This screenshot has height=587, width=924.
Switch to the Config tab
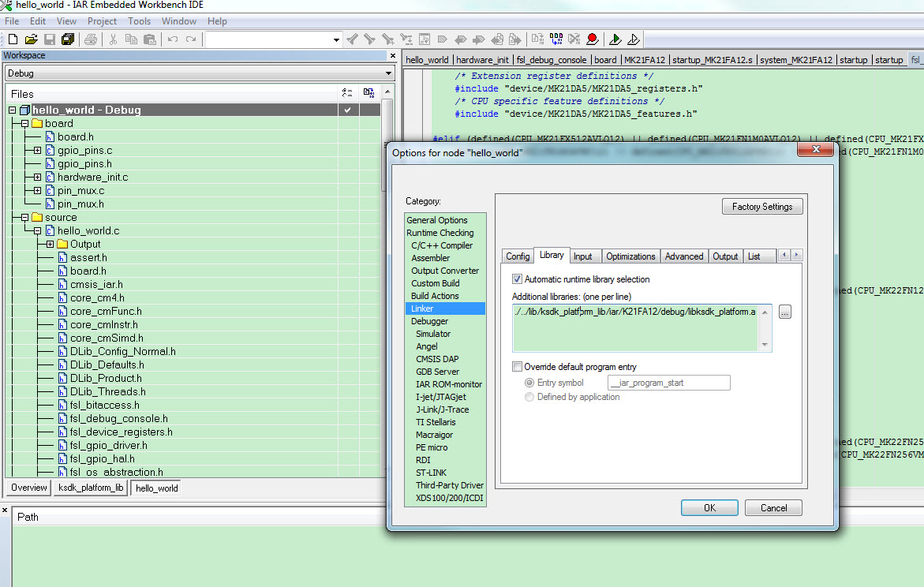pyautogui.click(x=518, y=256)
